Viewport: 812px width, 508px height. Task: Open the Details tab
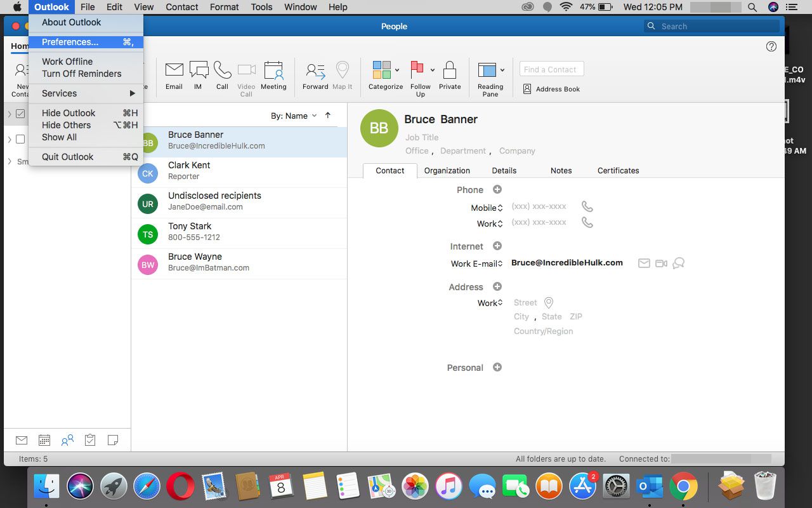[x=504, y=170]
